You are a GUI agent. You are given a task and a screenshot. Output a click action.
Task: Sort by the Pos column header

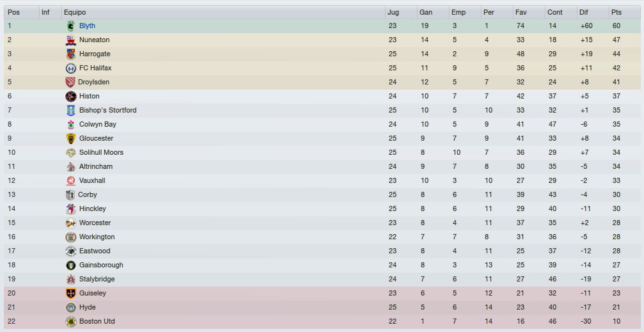(x=22, y=12)
